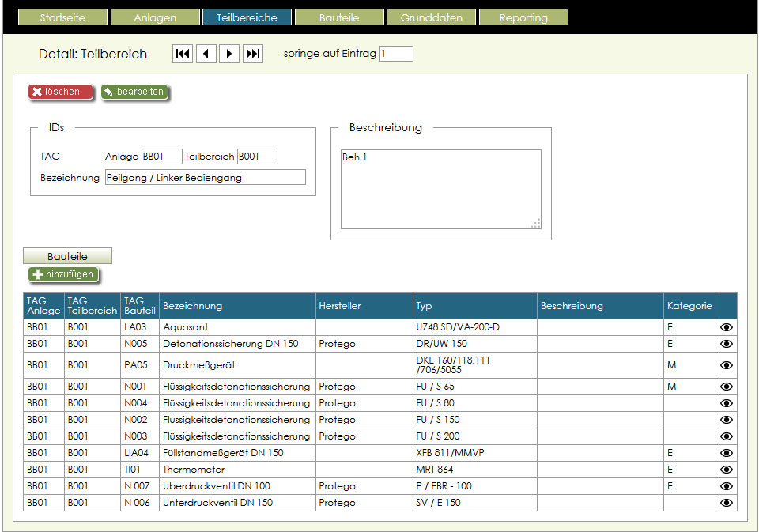Click the 'springe auf Eintrag' input field
Screen dimensions: 759x532
[396, 54]
